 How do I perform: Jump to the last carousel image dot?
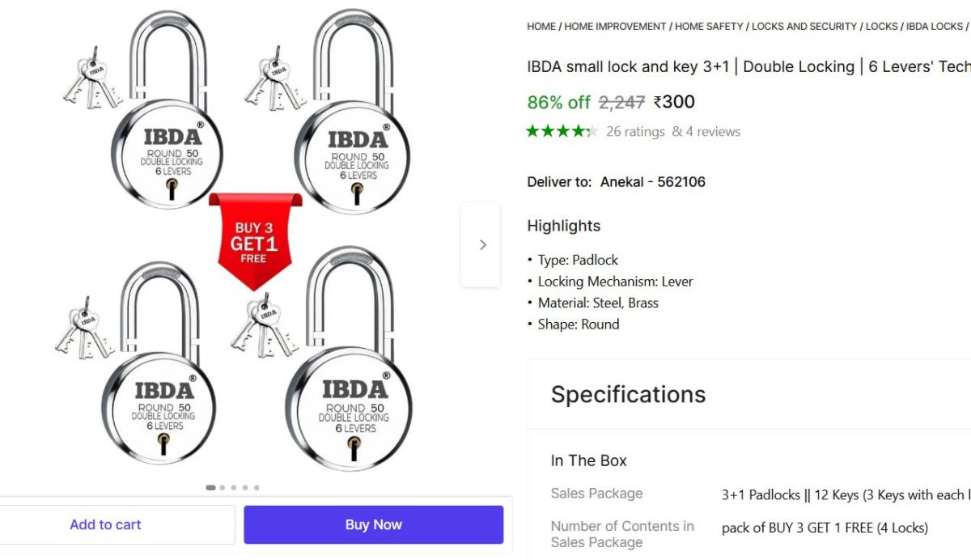coord(257,488)
